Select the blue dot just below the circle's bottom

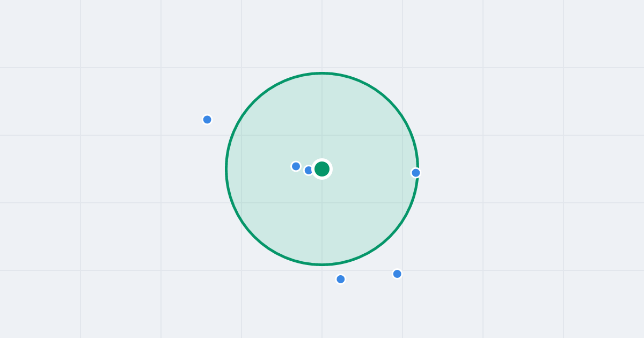point(341,279)
